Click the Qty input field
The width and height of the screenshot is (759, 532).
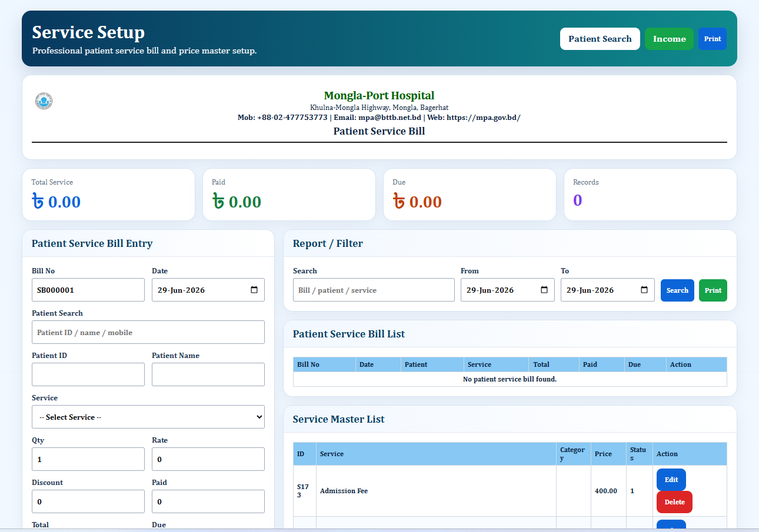(x=88, y=459)
